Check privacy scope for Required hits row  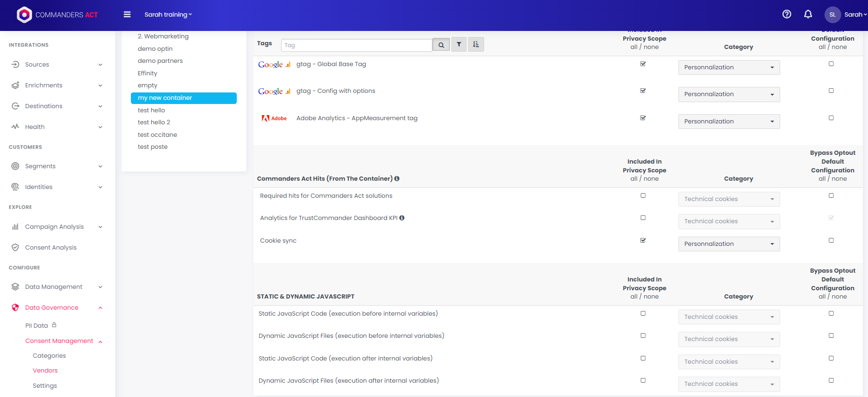(643, 195)
